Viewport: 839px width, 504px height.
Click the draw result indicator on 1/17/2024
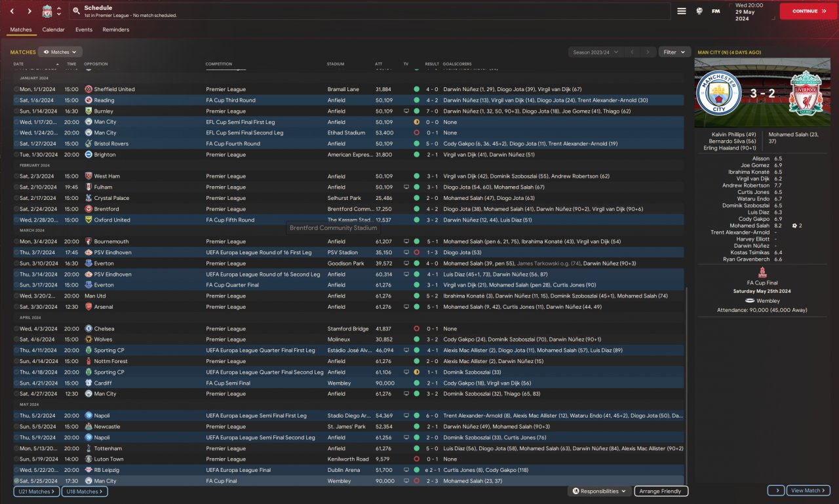click(x=416, y=122)
